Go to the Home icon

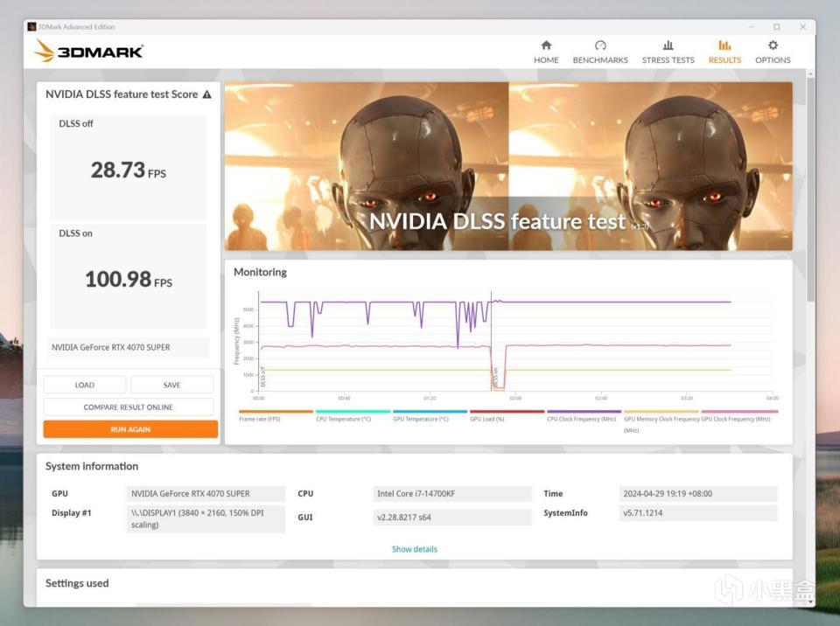[546, 45]
